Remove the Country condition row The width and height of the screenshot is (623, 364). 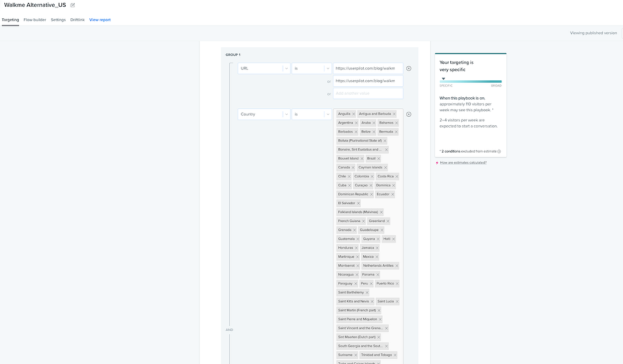click(408, 114)
